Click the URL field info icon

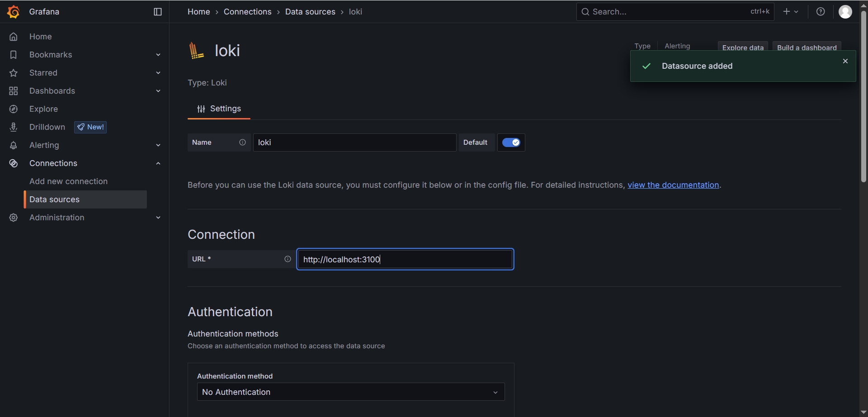pyautogui.click(x=288, y=259)
